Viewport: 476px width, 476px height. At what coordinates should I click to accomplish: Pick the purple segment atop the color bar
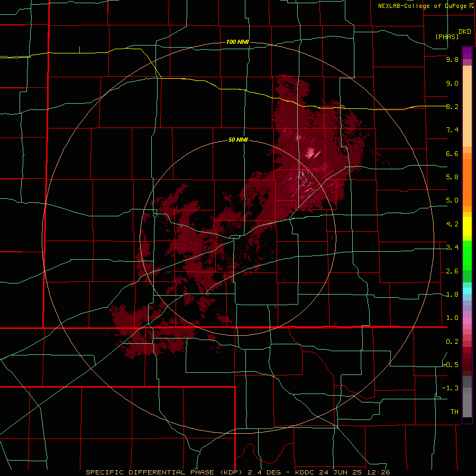click(x=467, y=53)
